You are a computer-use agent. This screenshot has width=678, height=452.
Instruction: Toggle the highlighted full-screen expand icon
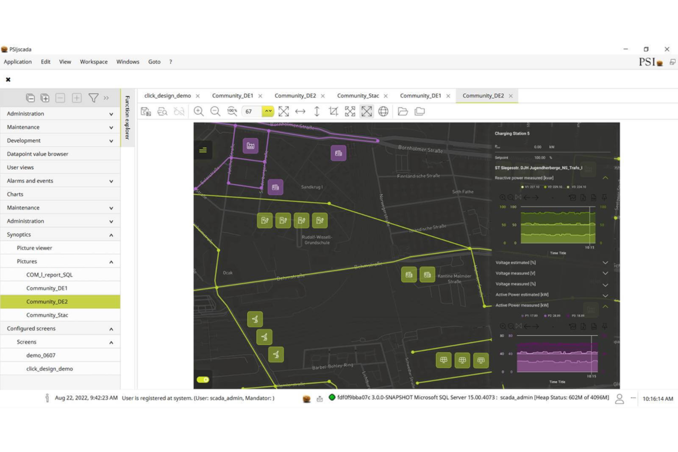click(x=366, y=112)
